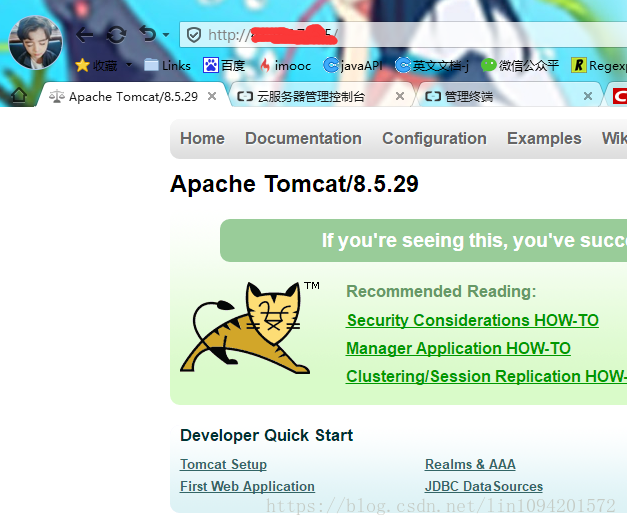This screenshot has width=627, height=526.
Task: Open Security Considerations HOW-TO link
Action: pos(472,320)
